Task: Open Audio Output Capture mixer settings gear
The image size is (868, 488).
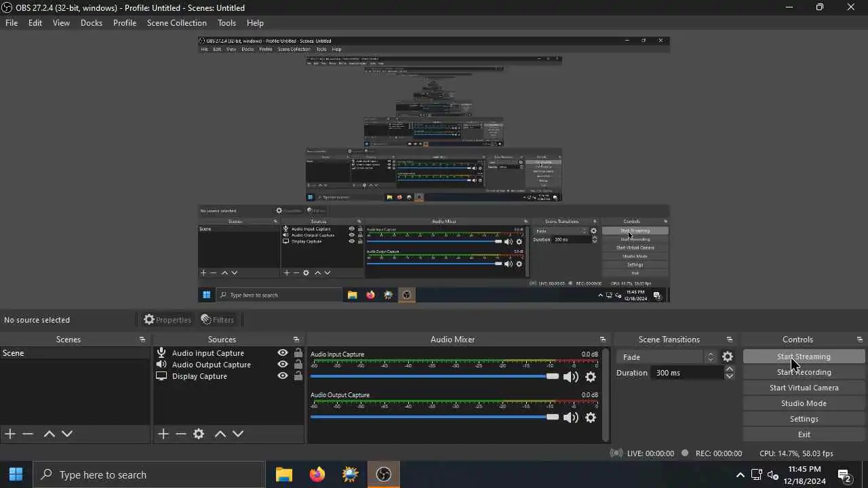Action: coord(591,418)
